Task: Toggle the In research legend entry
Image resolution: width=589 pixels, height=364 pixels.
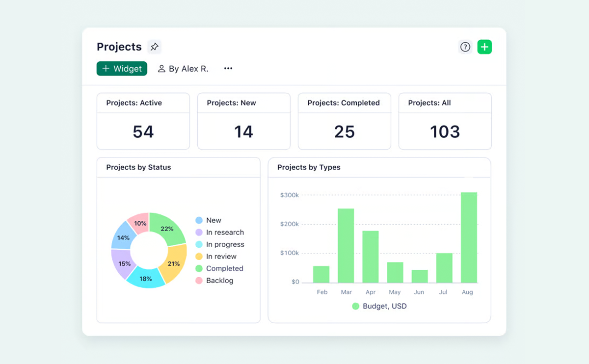Action: tap(224, 233)
